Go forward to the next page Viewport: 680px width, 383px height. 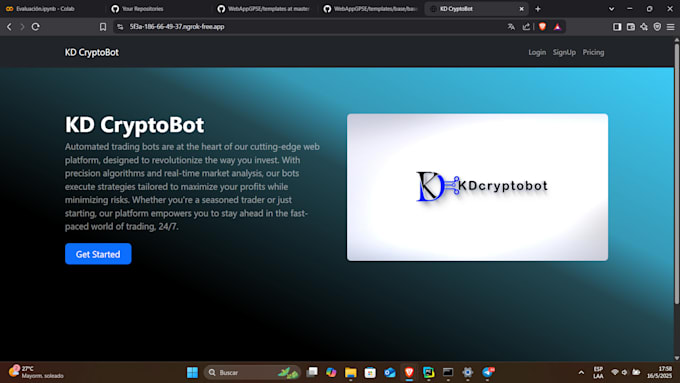tap(22, 27)
